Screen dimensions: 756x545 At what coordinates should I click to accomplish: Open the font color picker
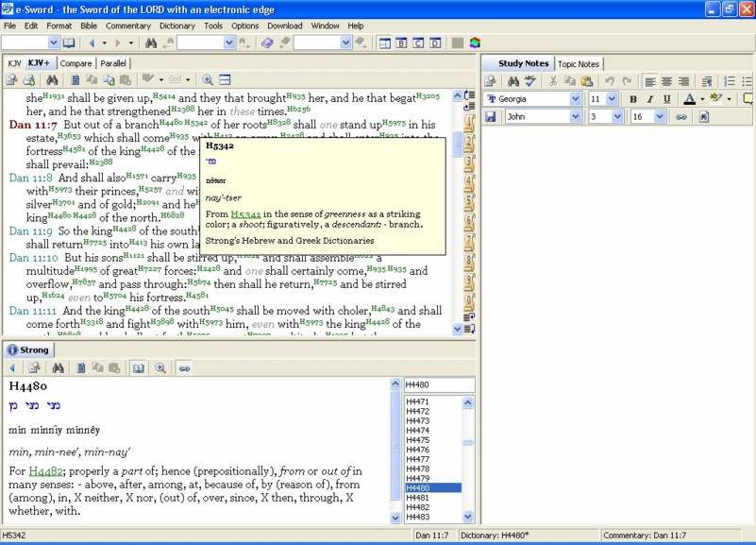pos(701,99)
